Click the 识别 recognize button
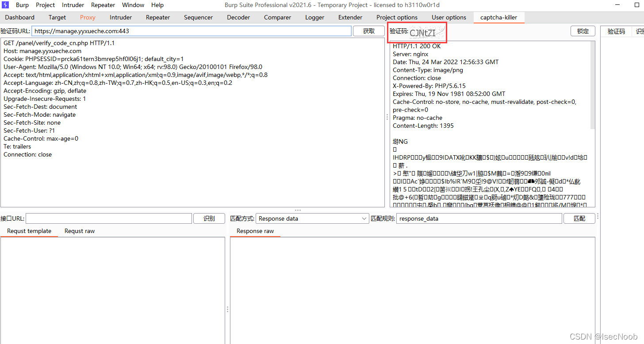Image resolution: width=644 pixels, height=344 pixels. 209,218
